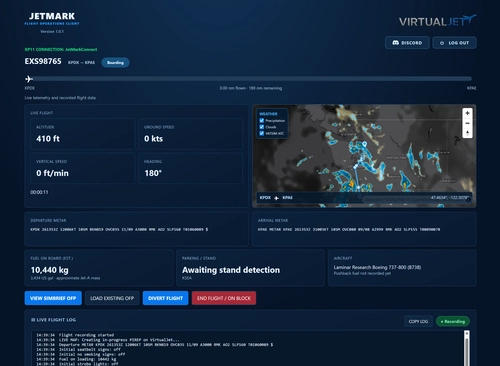Click the Live Flight Log header icon

click(x=33, y=320)
